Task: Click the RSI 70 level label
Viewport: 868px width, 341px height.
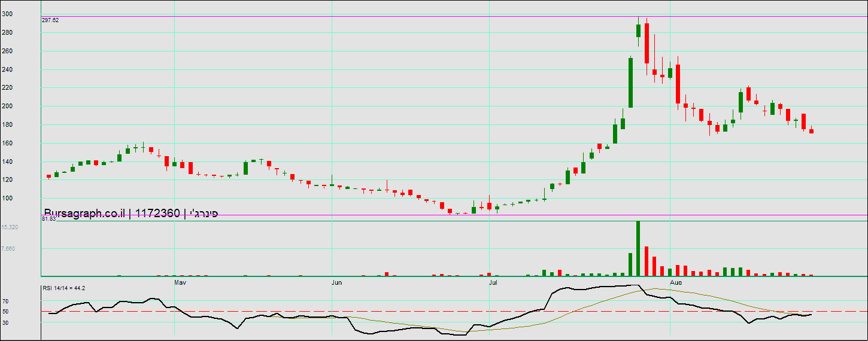Action: 5,302
